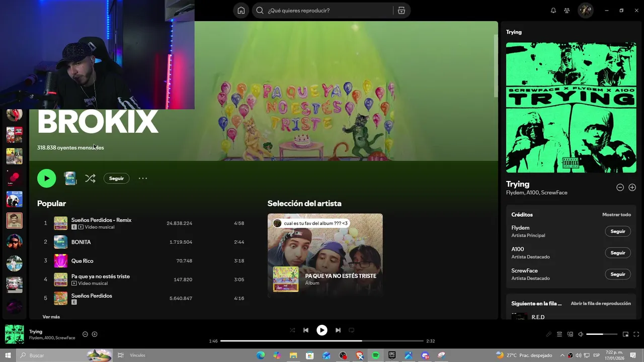
Task: Follow ScrewFace in the credits
Action: 618,275
